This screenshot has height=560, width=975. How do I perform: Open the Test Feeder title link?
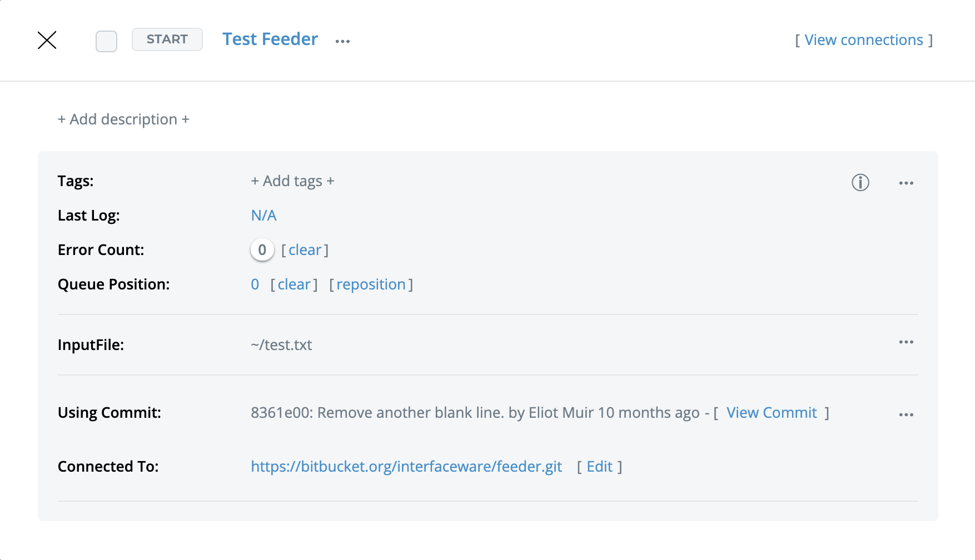pyautogui.click(x=270, y=39)
